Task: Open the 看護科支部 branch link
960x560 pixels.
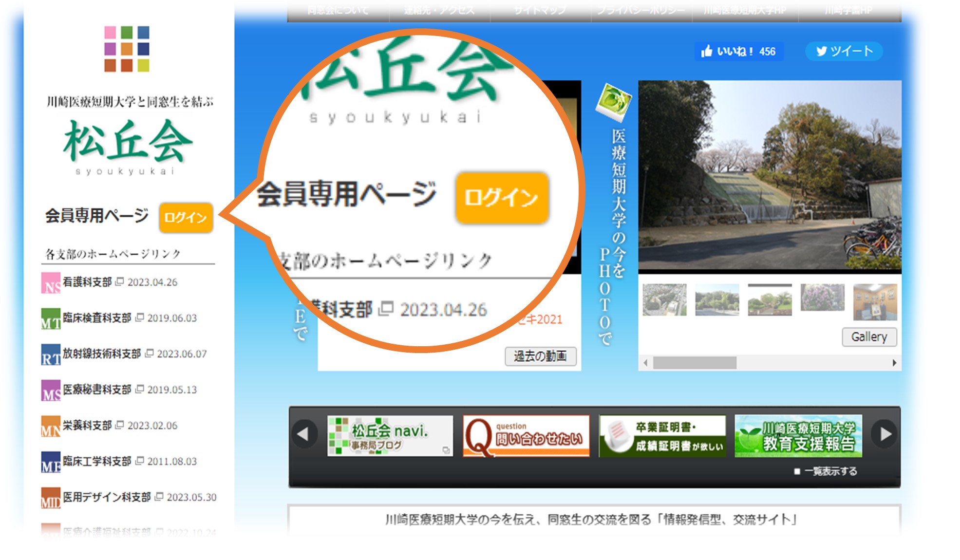Action: (87, 282)
